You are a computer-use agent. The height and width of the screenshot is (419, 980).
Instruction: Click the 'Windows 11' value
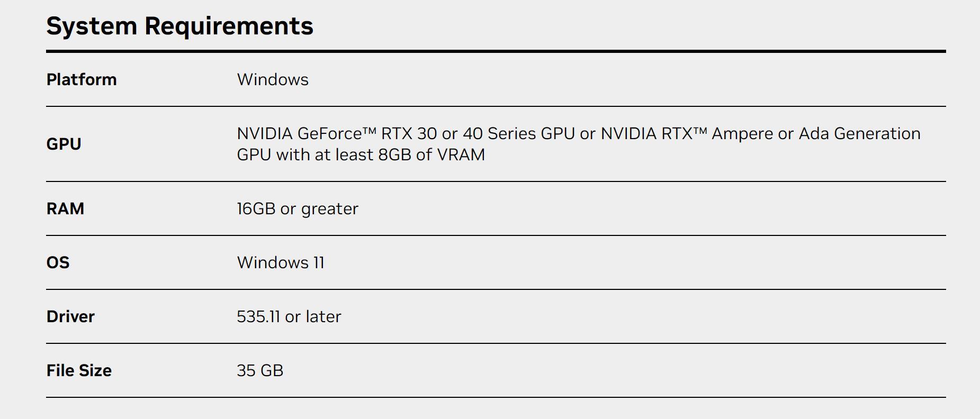(x=281, y=262)
